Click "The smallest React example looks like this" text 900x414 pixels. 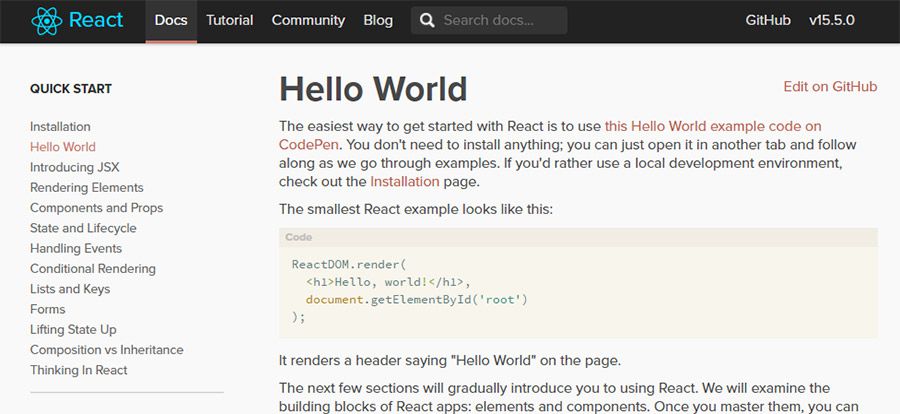tap(416, 209)
